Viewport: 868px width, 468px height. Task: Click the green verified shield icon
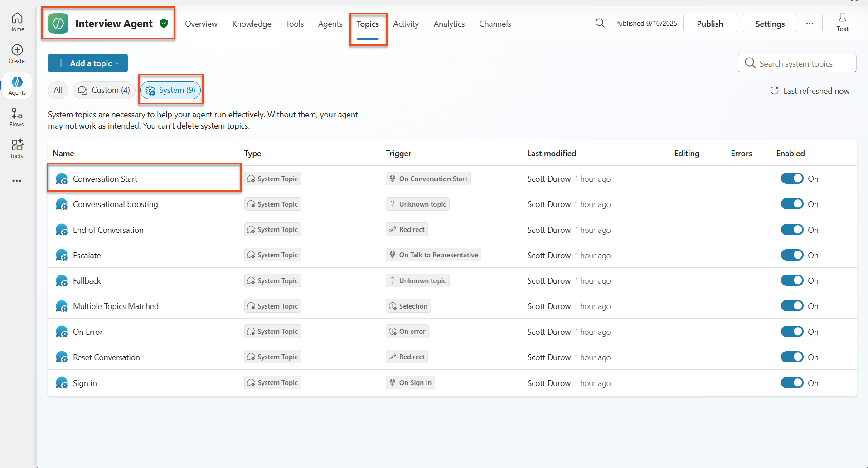(164, 23)
